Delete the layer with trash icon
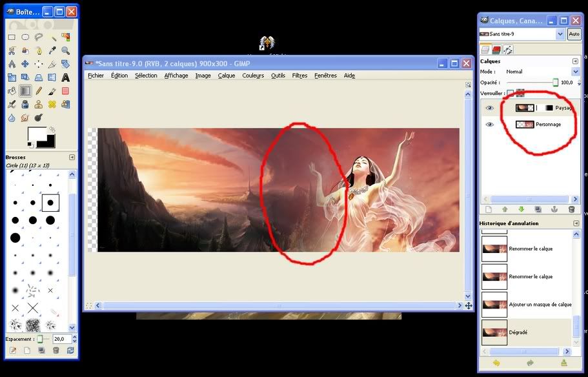Image resolution: width=588 pixels, height=377 pixels. click(571, 209)
